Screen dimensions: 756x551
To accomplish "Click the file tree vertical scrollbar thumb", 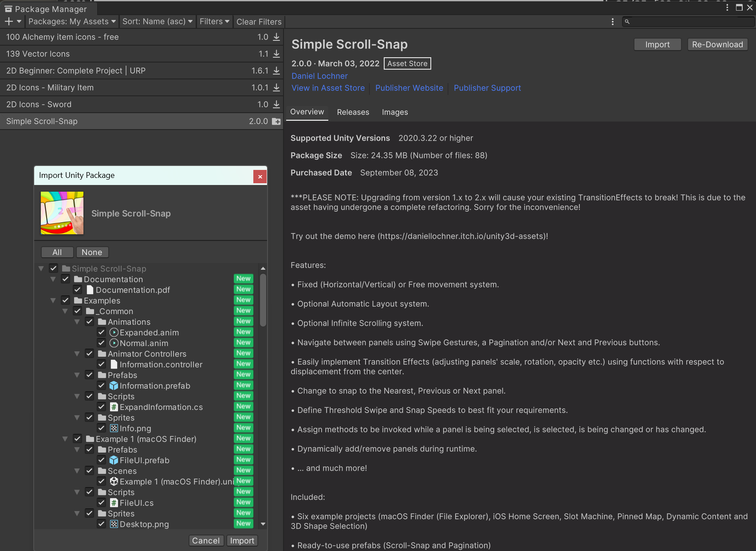I will (263, 299).
